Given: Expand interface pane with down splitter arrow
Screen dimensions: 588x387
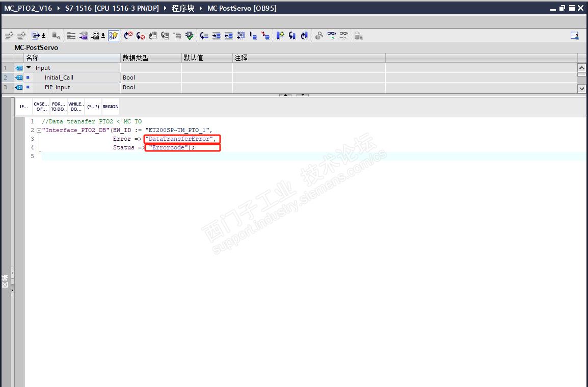Looking at the screenshot, I should 303,95.
